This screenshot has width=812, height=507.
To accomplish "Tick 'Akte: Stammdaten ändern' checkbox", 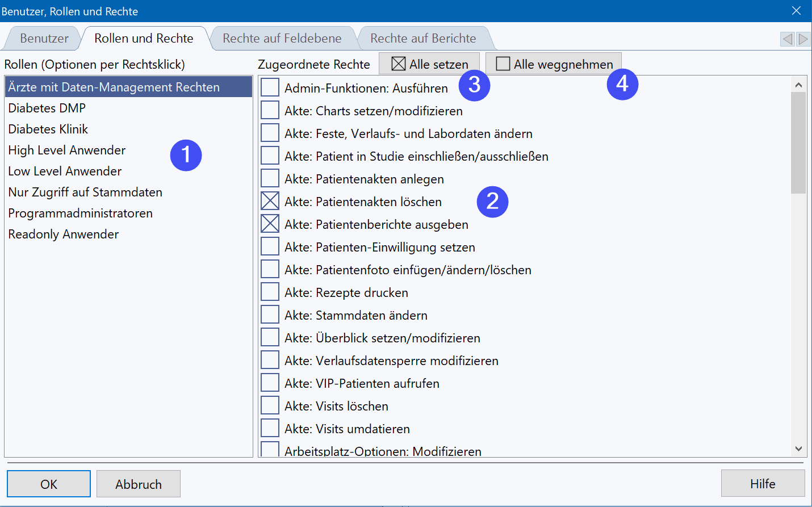I will tap(270, 315).
